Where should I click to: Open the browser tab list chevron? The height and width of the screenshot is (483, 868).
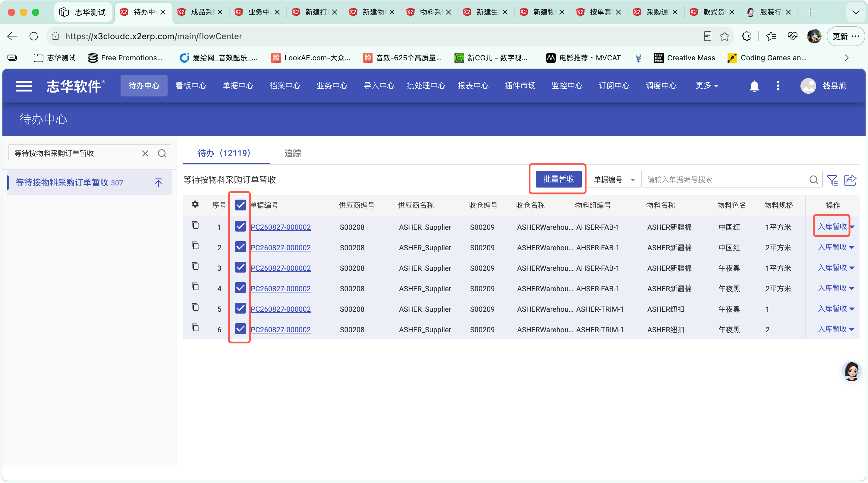pyautogui.click(x=856, y=12)
